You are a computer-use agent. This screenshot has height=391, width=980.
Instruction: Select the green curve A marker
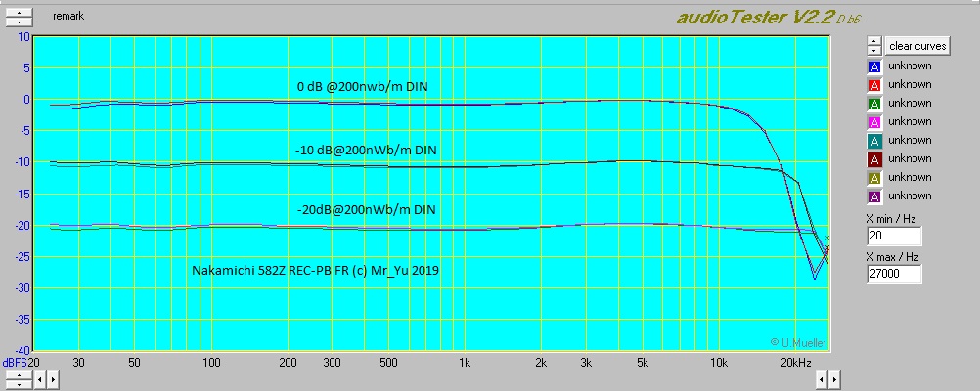tap(874, 104)
